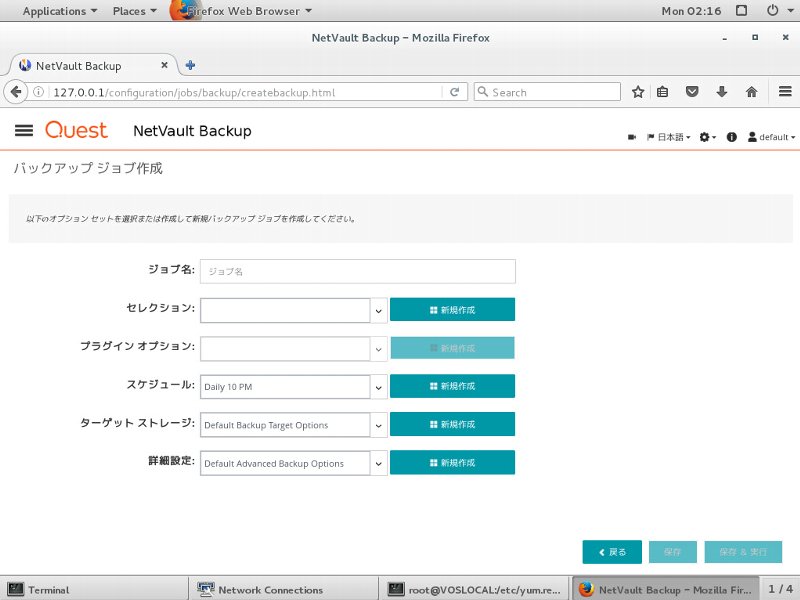Open the power icon system menu
The width and height of the screenshot is (800, 600).
coord(780,10)
